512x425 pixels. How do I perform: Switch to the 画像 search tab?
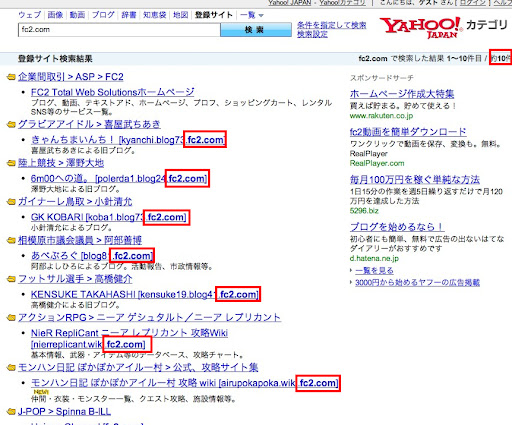point(55,15)
